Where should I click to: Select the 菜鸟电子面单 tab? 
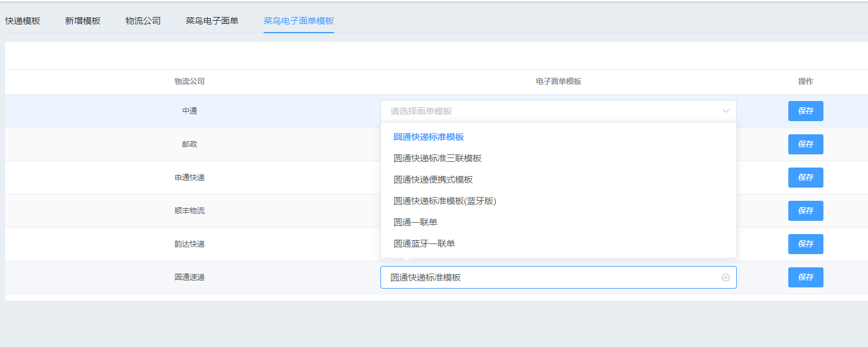click(x=212, y=21)
